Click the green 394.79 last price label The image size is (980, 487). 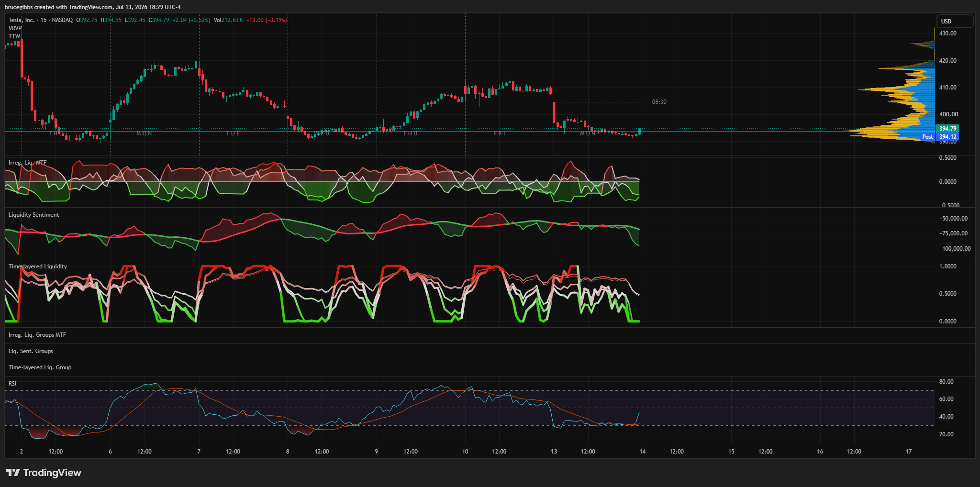pos(947,129)
